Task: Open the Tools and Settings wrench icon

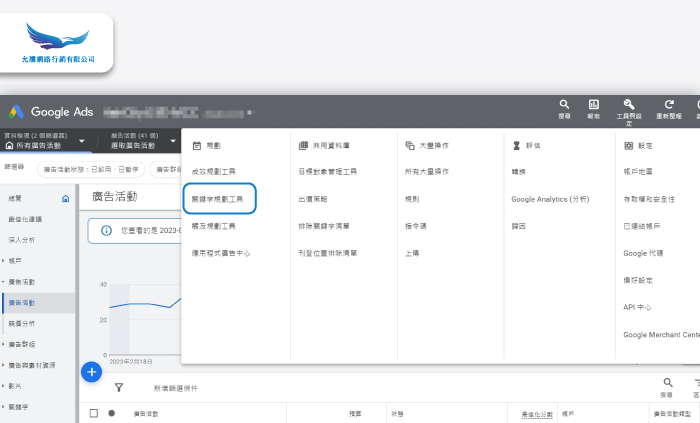Action: [629, 105]
